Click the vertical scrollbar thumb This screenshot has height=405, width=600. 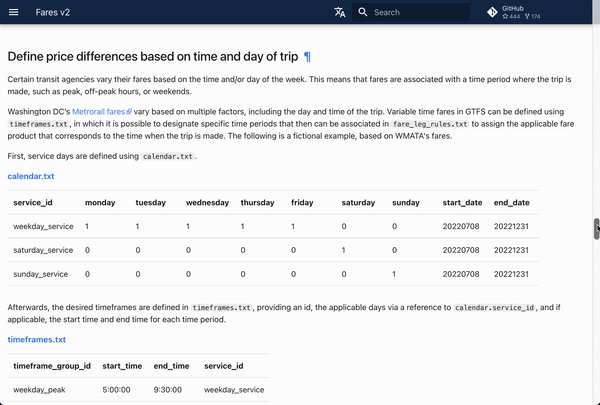[x=596, y=229]
